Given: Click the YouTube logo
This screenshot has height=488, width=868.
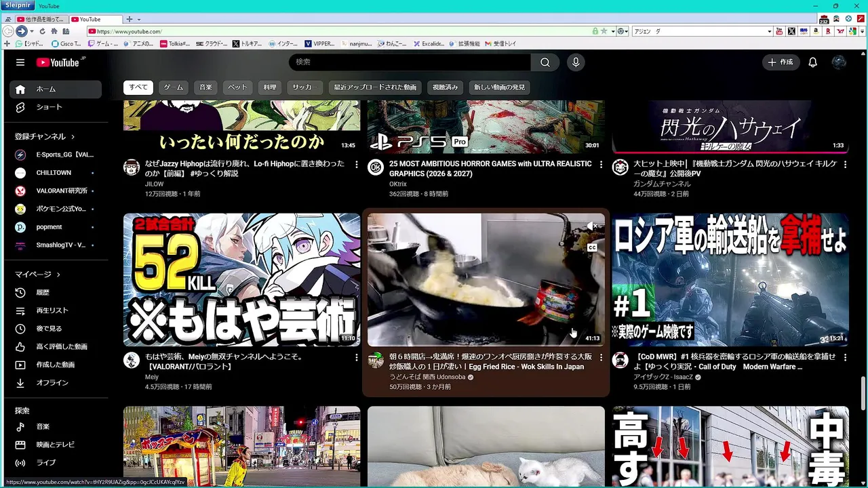Looking at the screenshot, I should (x=61, y=62).
